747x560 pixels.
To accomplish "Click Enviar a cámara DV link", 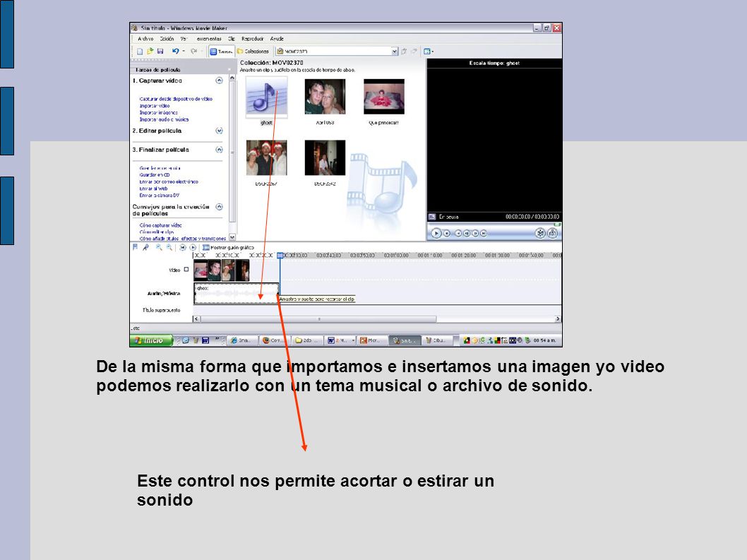I will point(159,196).
